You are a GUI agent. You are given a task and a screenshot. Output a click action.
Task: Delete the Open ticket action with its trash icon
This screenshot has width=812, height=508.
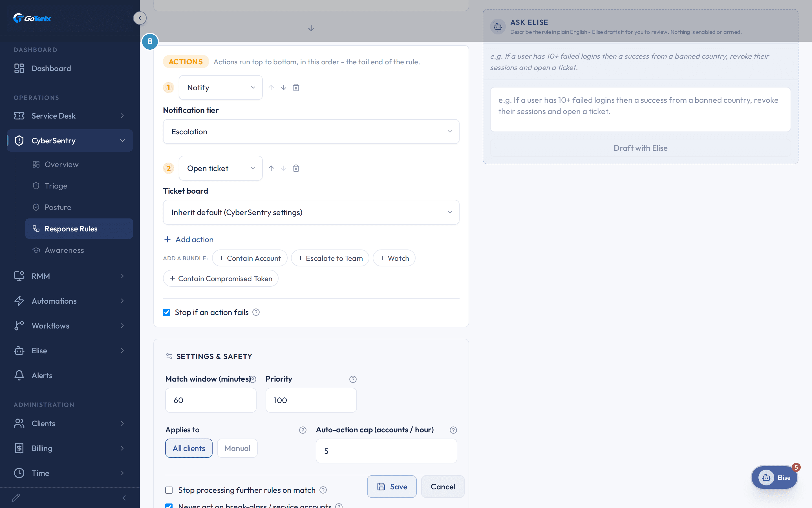click(296, 168)
